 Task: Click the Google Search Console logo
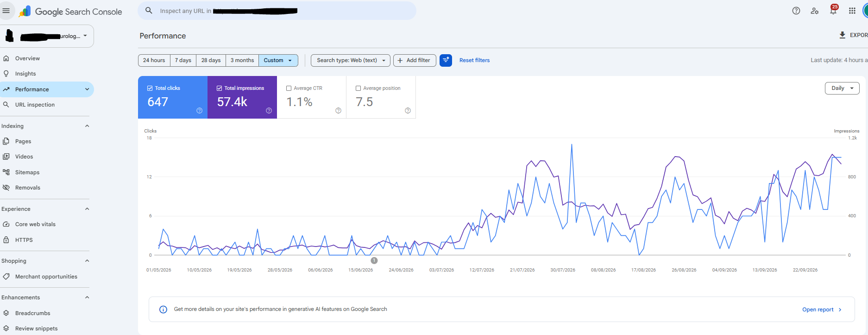(70, 12)
